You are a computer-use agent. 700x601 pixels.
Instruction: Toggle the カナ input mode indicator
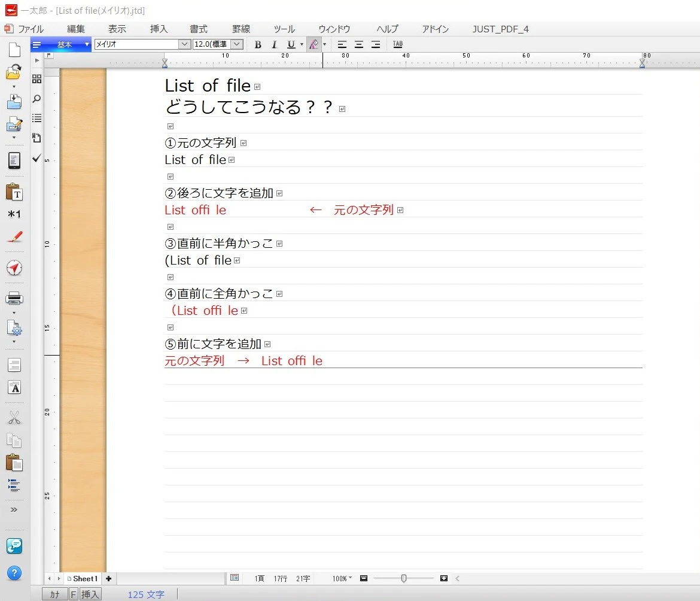pyautogui.click(x=54, y=594)
